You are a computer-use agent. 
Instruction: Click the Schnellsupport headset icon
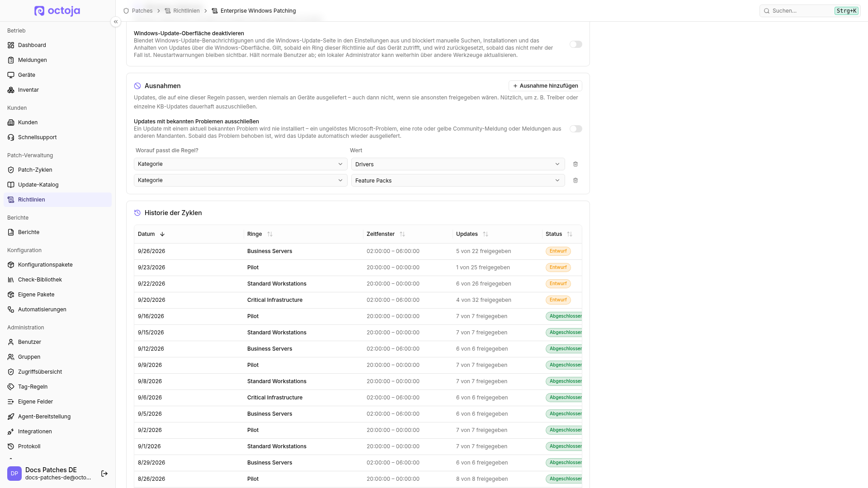(x=11, y=137)
